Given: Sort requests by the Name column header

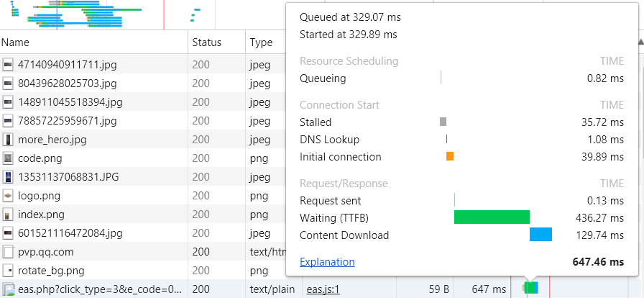Looking at the screenshot, I should (93, 42).
